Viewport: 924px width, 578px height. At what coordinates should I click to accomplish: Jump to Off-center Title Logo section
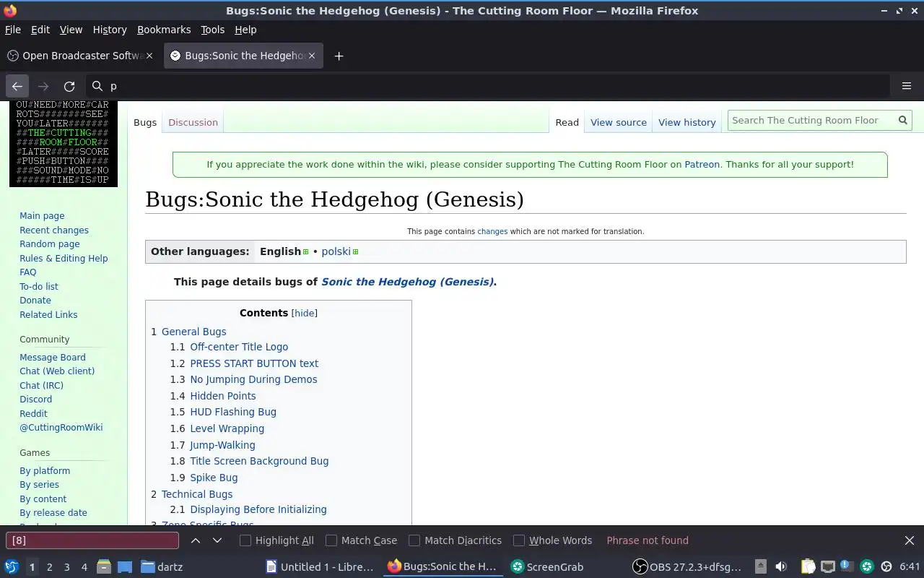(239, 347)
